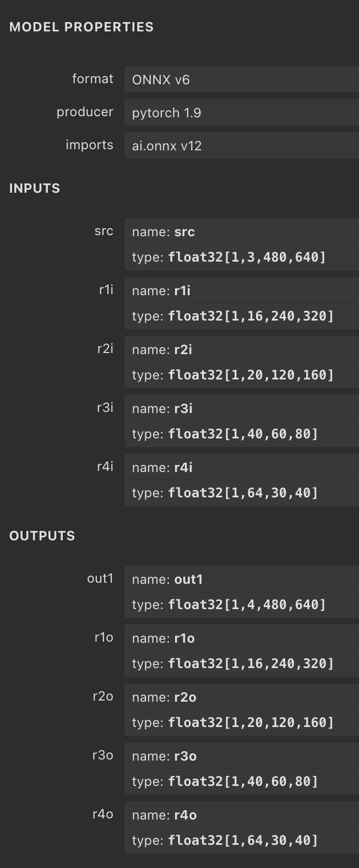Select the MODEL PROPERTIES panel title

[x=81, y=27]
